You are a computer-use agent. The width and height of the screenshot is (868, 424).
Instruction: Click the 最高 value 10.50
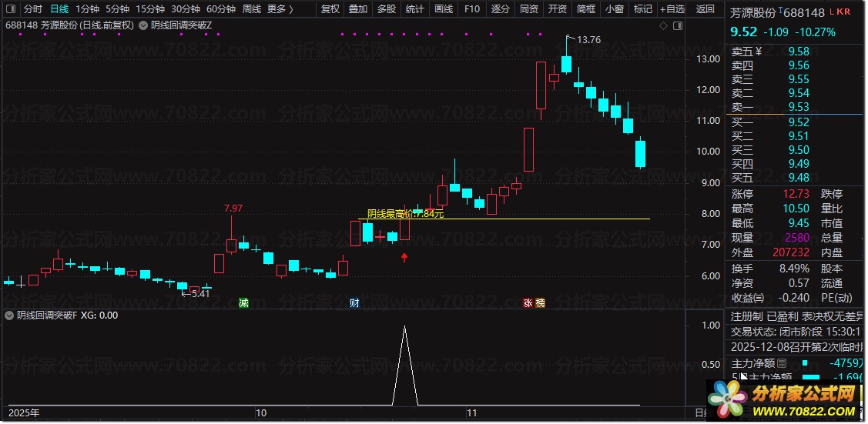pos(796,209)
